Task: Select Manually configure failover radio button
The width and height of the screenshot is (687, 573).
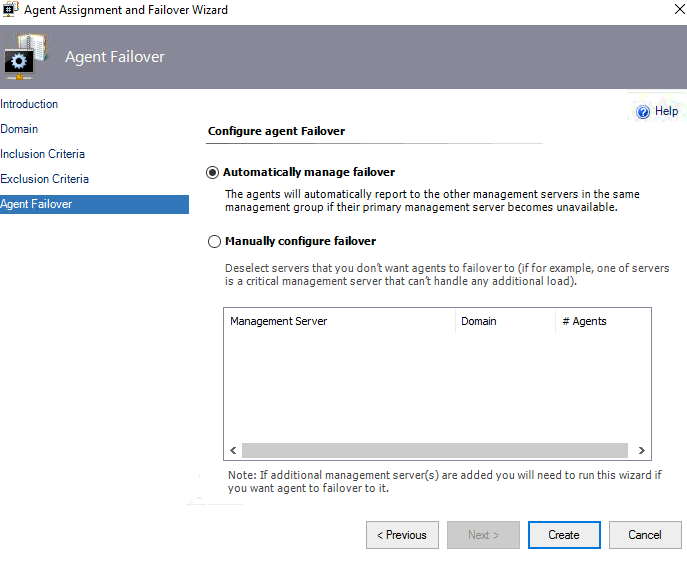Action: [x=214, y=241]
